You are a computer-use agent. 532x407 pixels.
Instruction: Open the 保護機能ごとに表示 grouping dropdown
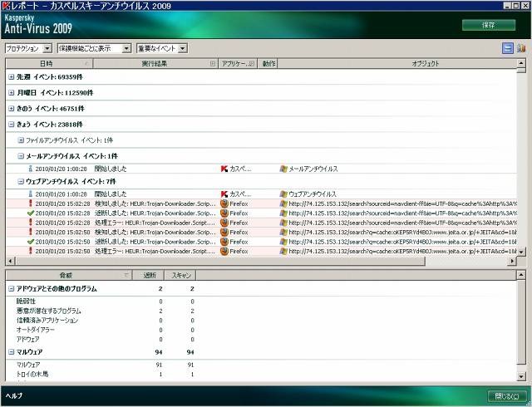[126, 48]
